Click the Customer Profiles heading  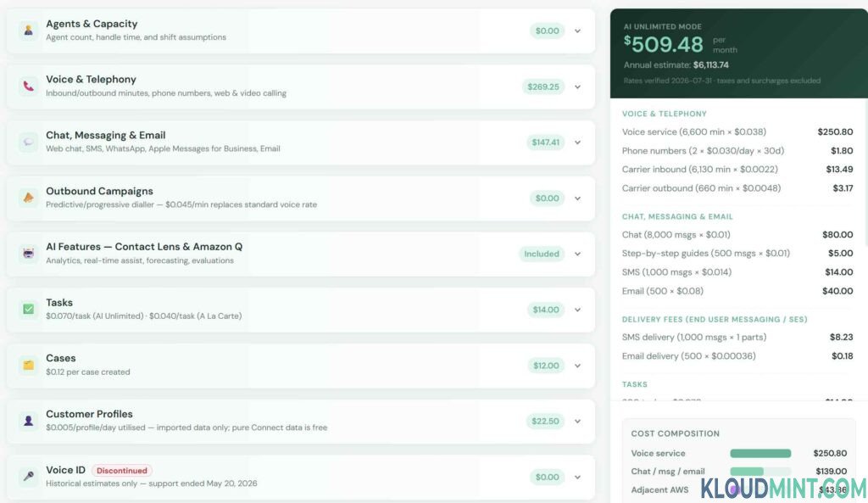click(89, 414)
